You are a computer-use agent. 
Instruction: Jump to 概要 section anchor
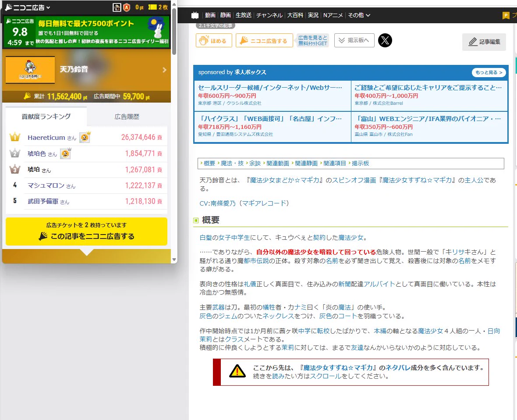[209, 164]
